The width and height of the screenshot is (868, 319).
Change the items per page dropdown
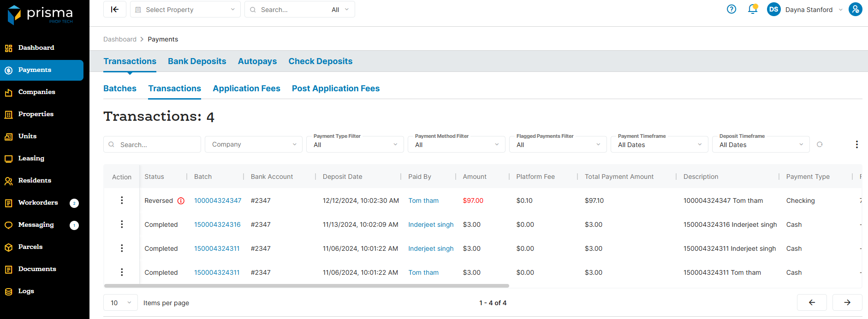pos(120,303)
